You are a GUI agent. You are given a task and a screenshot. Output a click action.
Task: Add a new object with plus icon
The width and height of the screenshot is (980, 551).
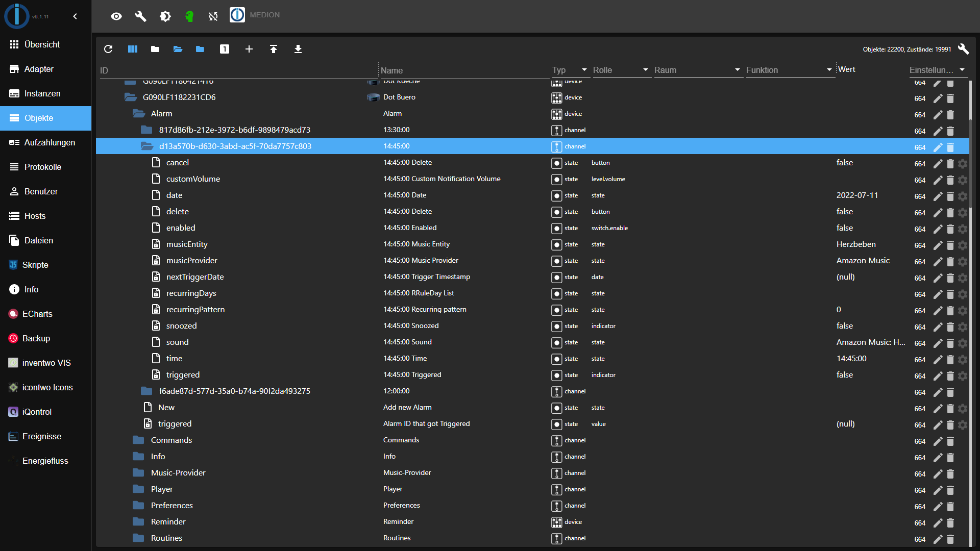coord(249,49)
